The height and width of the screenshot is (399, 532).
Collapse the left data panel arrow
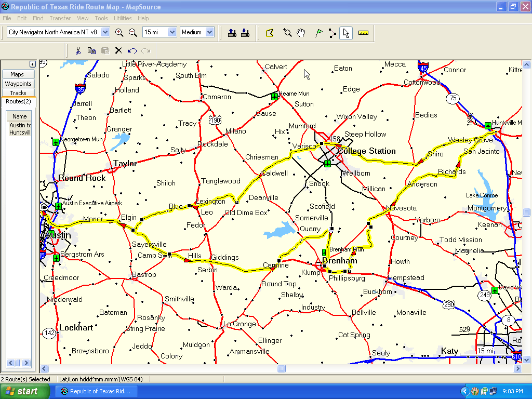click(x=32, y=64)
